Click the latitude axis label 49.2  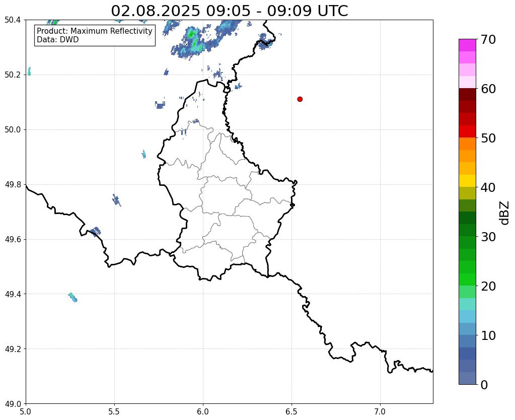tap(13, 349)
